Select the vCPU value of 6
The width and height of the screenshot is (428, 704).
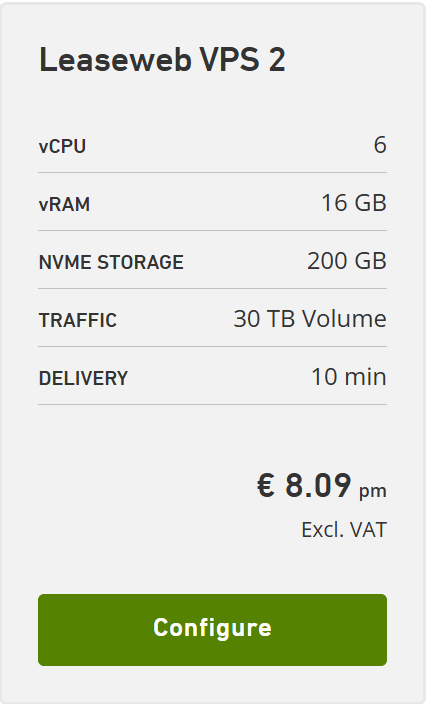click(x=380, y=145)
